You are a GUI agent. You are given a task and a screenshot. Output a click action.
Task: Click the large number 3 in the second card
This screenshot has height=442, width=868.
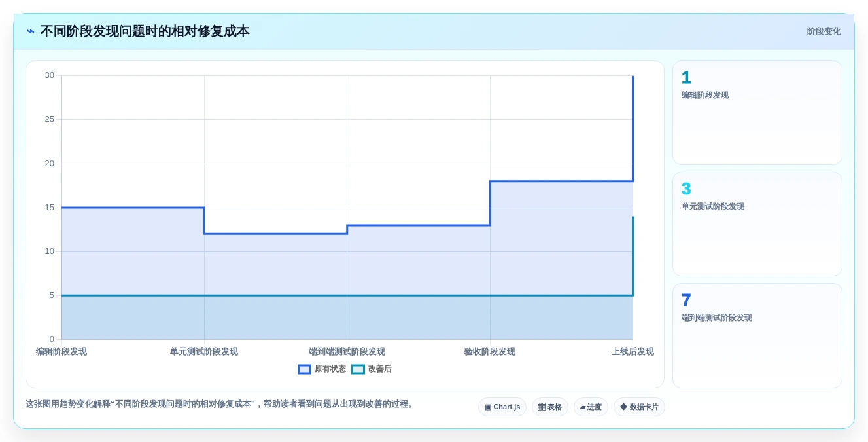686,189
